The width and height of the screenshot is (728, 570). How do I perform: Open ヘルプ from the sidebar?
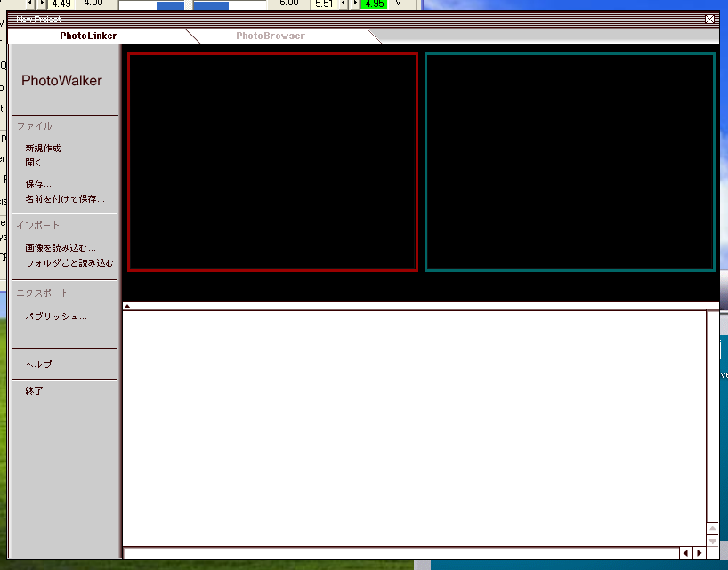tap(39, 365)
